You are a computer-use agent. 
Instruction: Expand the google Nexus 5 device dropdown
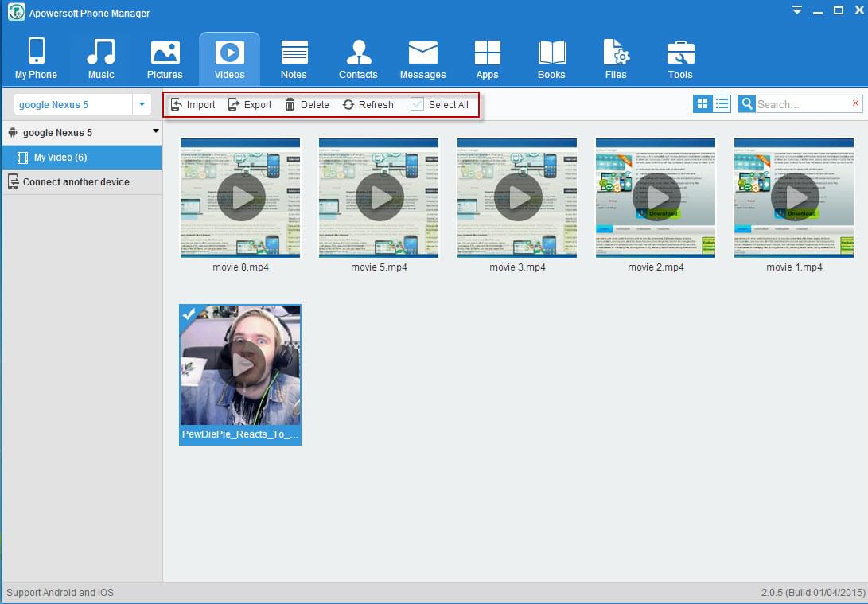(x=142, y=104)
